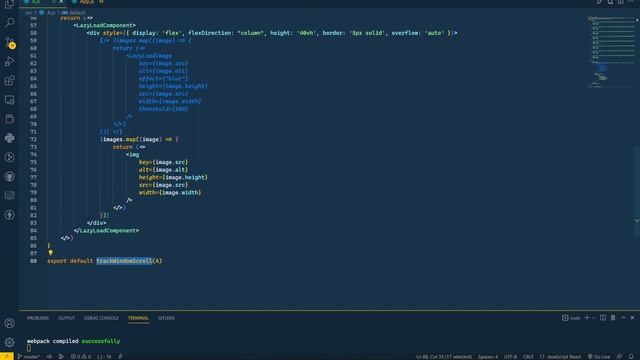
Task: Open the Remote Explorer icon
Action: (x=9, y=100)
